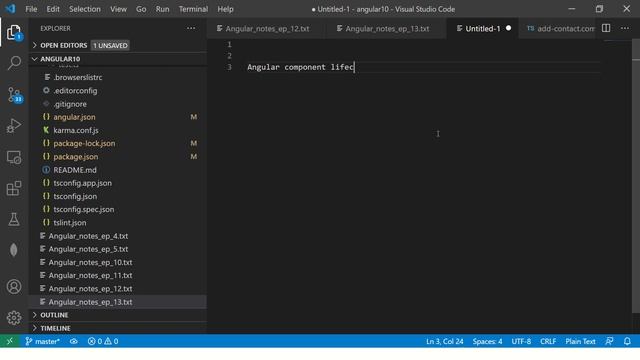Open package.json file

[x=76, y=157]
